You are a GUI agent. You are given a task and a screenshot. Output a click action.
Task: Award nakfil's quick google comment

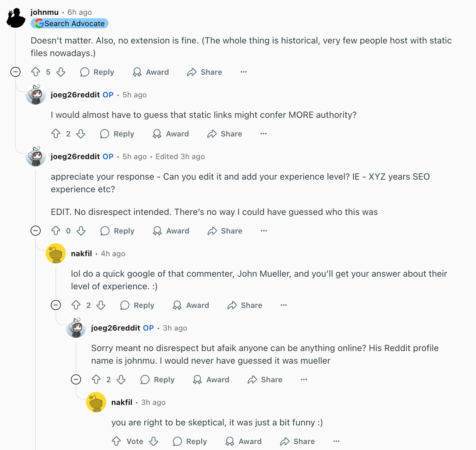[191, 305]
